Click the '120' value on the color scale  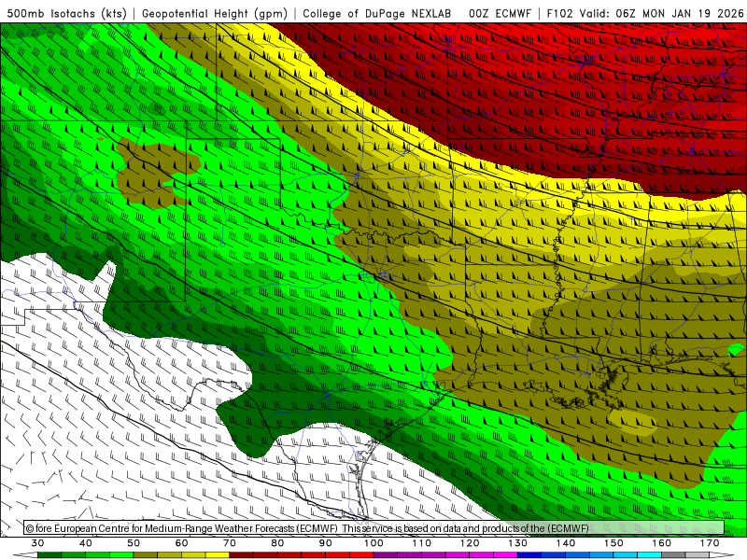point(470,543)
